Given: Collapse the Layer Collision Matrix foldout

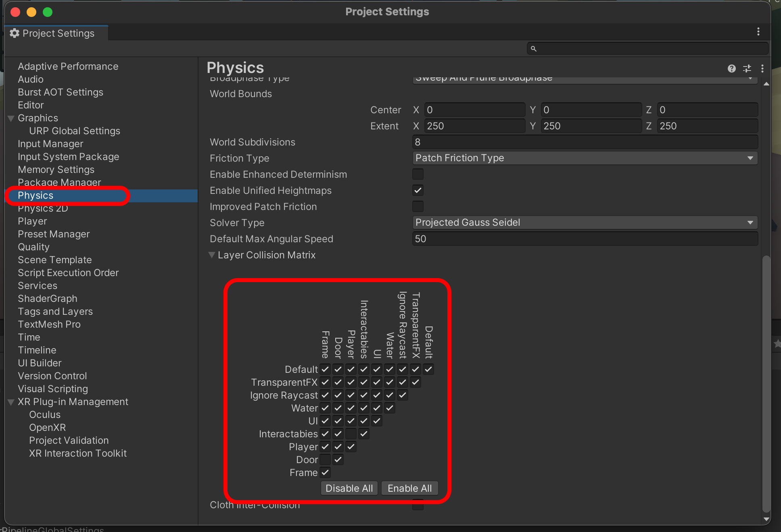Looking at the screenshot, I should tap(212, 255).
